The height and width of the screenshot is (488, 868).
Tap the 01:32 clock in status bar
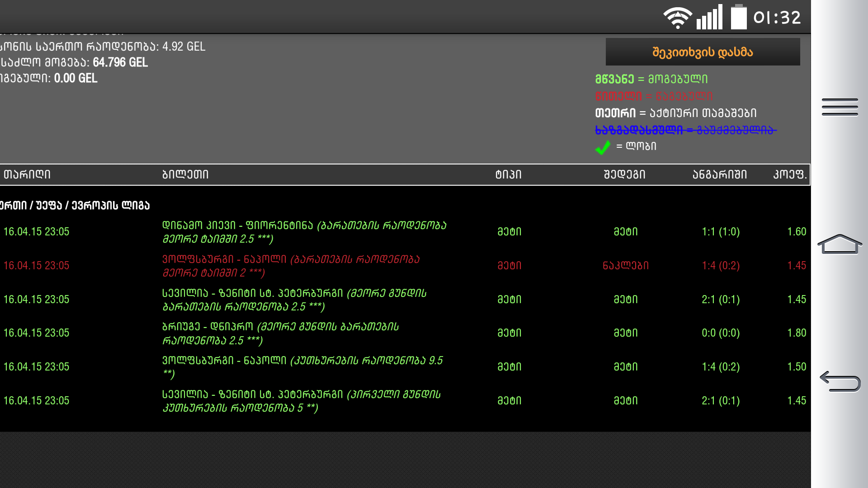(777, 18)
